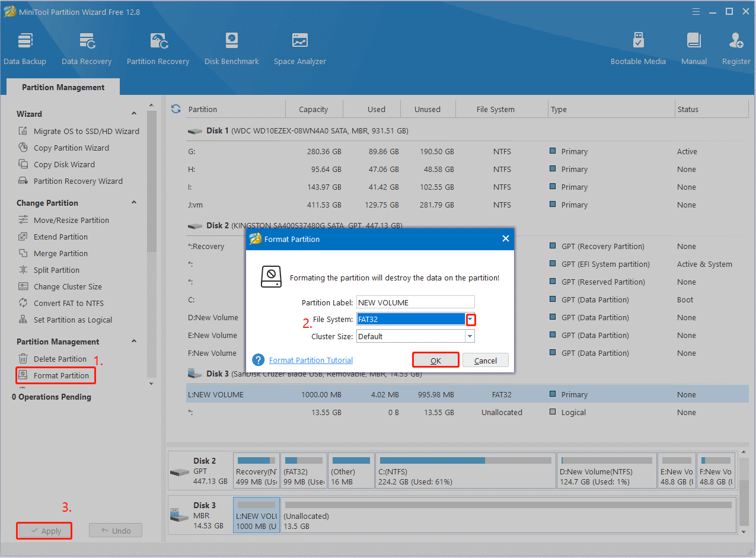Select the L:NEW VOLUME block in Disk 3 map

256,516
